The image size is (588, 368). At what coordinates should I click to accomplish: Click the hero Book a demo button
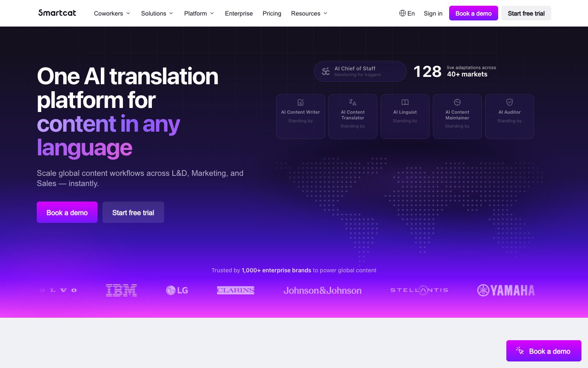pyautogui.click(x=67, y=212)
